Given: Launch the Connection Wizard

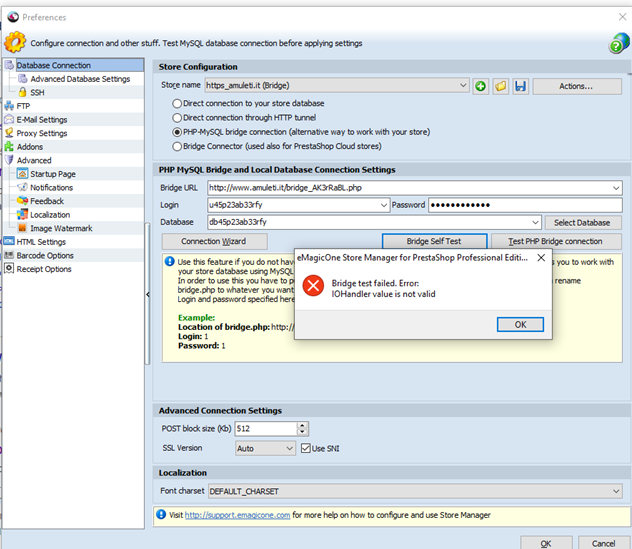Looking at the screenshot, I should [x=214, y=241].
